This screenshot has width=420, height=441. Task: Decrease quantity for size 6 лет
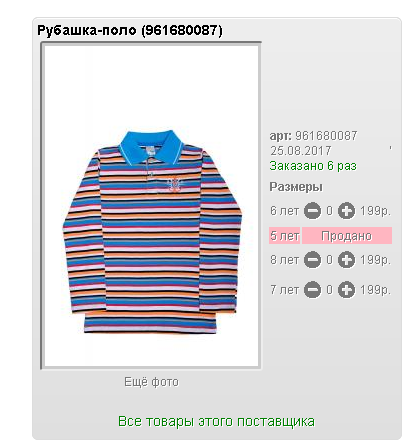tap(312, 211)
